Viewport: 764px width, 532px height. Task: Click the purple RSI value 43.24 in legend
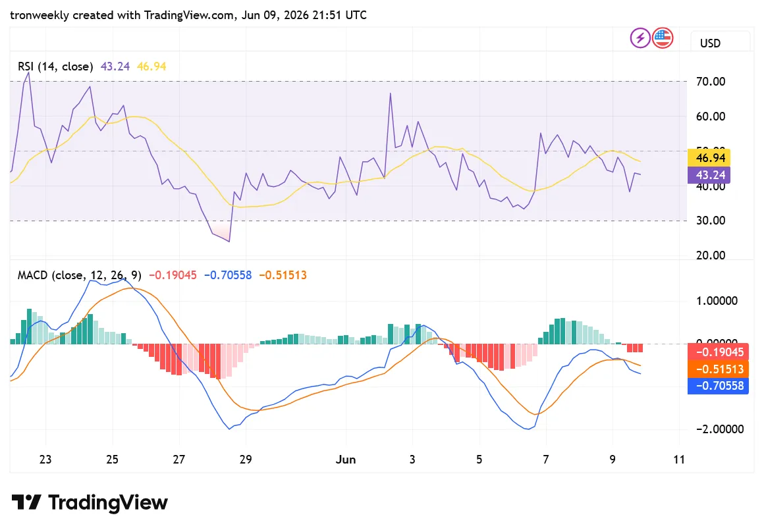(115, 66)
